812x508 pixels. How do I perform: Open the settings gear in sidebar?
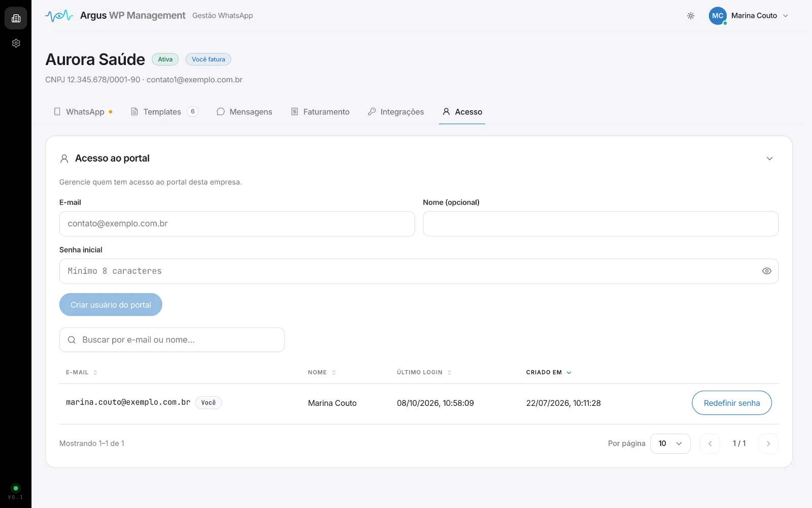click(x=16, y=43)
